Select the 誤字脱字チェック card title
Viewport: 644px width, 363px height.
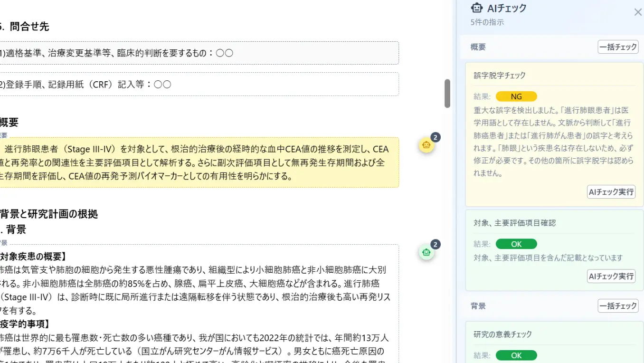500,76
